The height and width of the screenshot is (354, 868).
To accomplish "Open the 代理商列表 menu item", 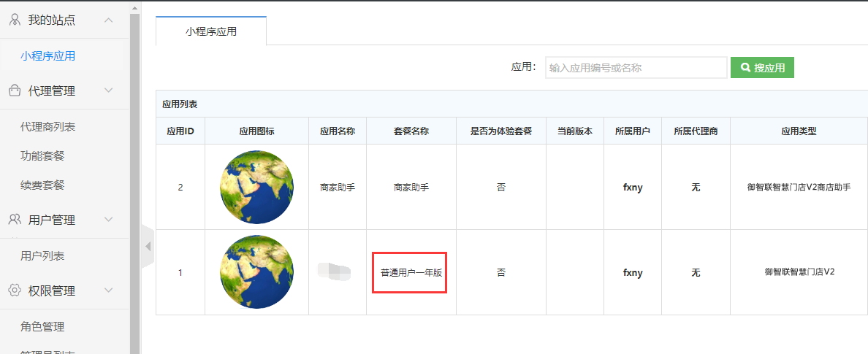I will [x=47, y=127].
